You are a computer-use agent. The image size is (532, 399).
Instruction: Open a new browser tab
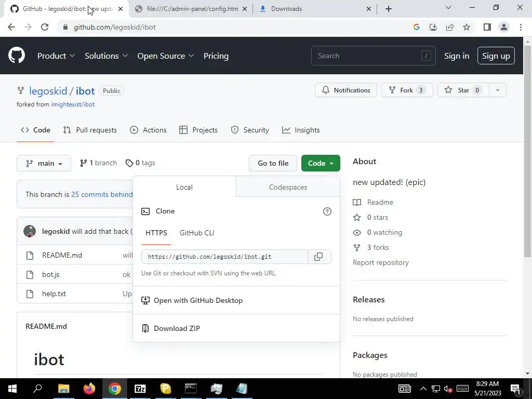[x=389, y=9]
